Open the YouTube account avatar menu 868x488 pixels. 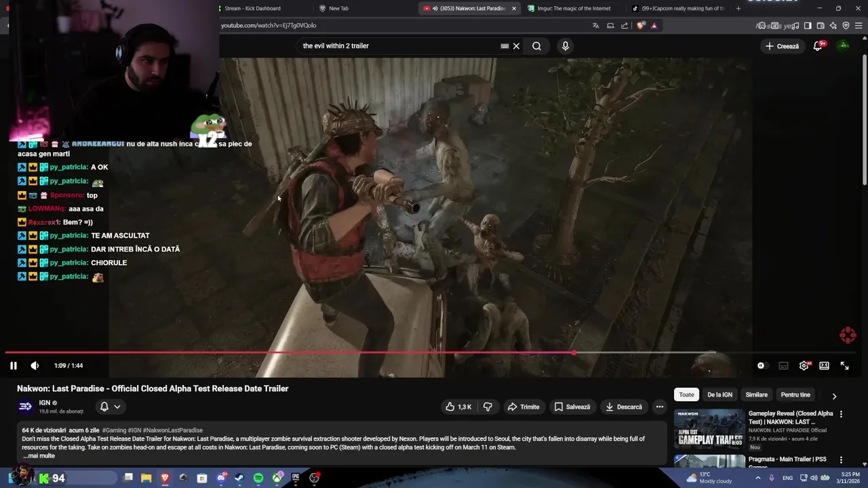[844, 46]
